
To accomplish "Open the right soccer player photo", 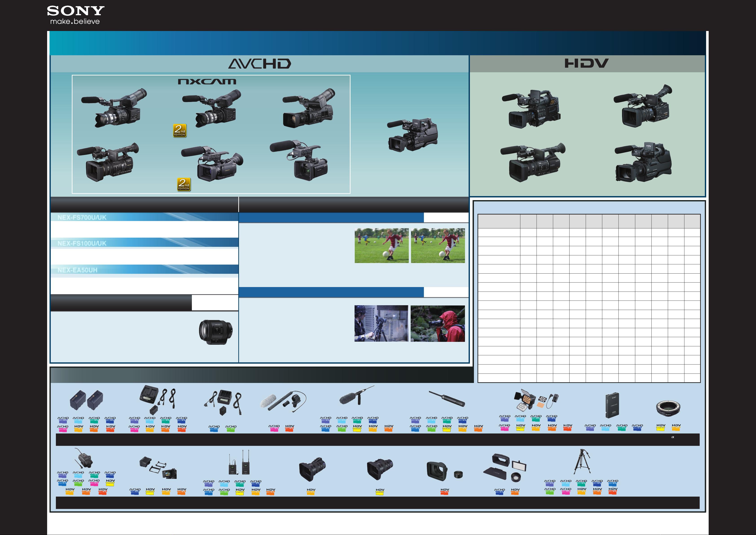I will [438, 245].
